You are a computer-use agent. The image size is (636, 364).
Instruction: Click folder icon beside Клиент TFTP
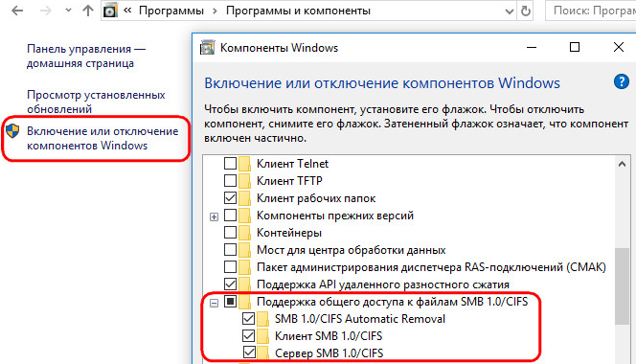pyautogui.click(x=244, y=181)
